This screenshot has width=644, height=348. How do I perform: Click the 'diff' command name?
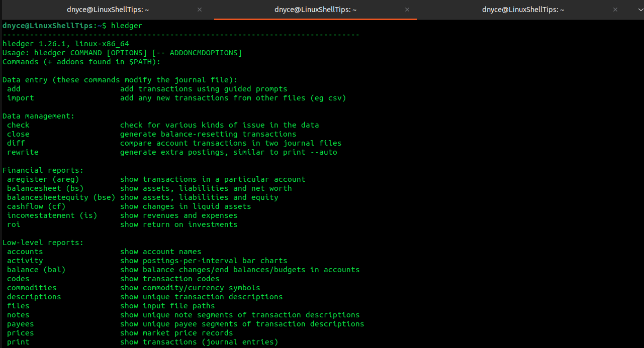point(16,143)
